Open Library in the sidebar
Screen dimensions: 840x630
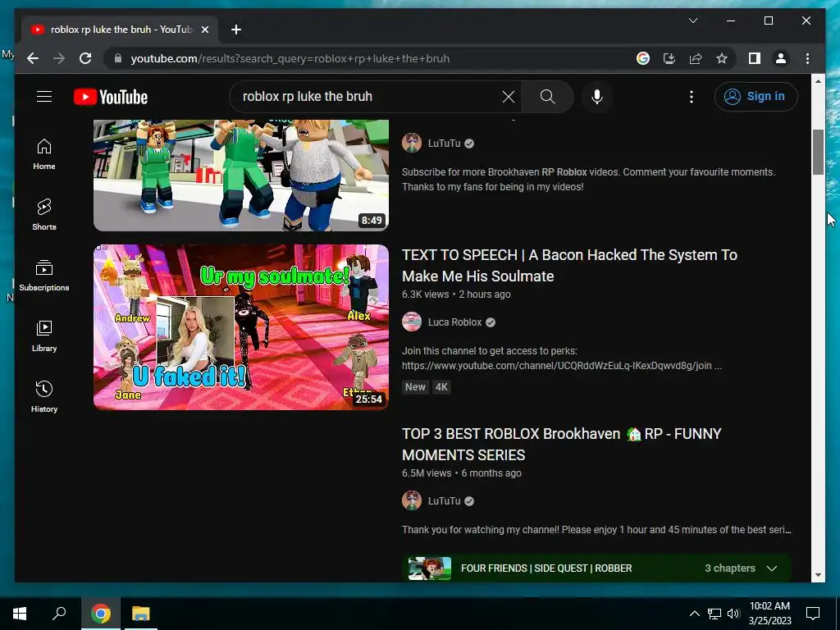tap(44, 336)
